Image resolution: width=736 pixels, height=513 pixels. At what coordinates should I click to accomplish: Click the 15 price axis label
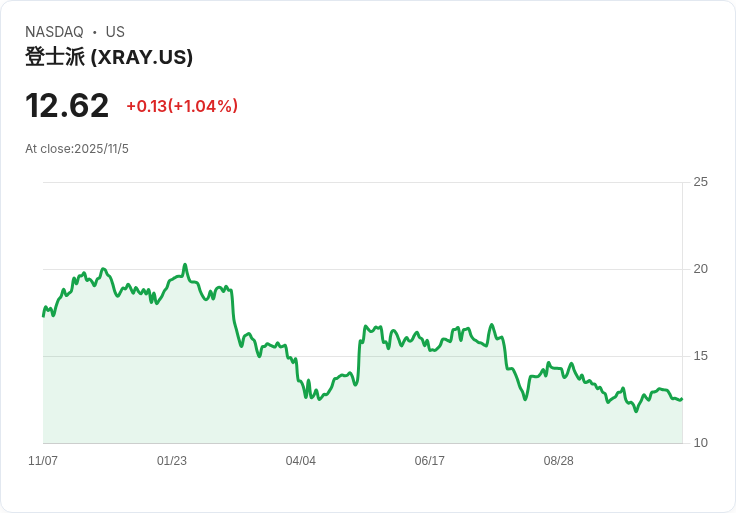tap(700, 356)
